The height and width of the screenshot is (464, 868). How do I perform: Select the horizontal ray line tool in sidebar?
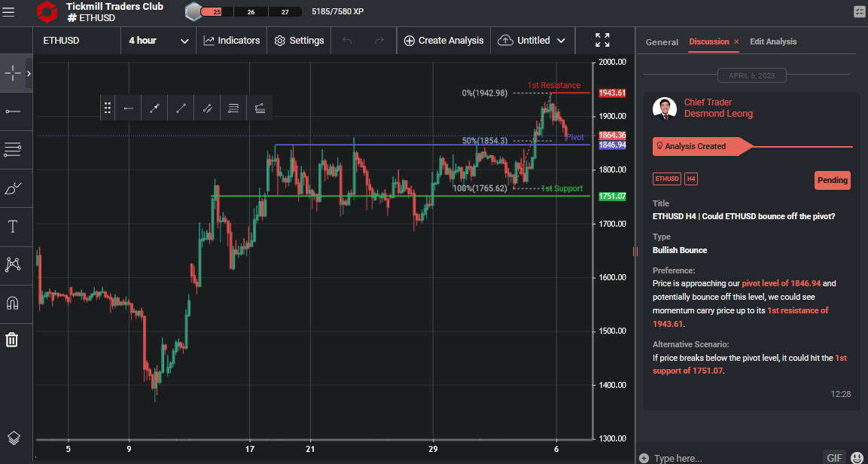coord(12,111)
